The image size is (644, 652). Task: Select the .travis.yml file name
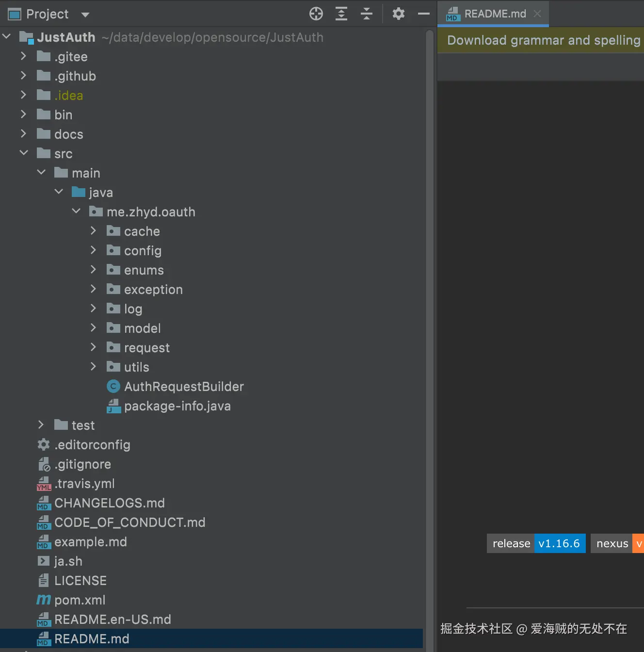coord(85,484)
